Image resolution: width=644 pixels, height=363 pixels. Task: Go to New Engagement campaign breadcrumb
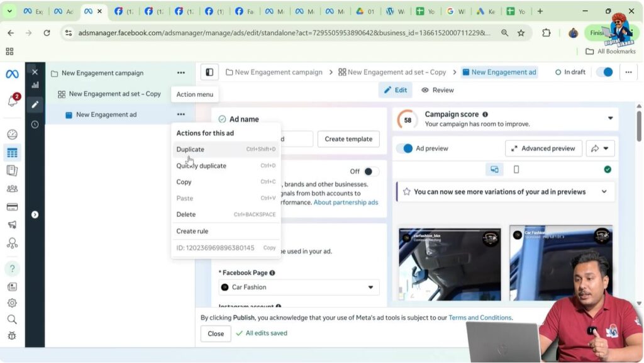click(x=274, y=72)
